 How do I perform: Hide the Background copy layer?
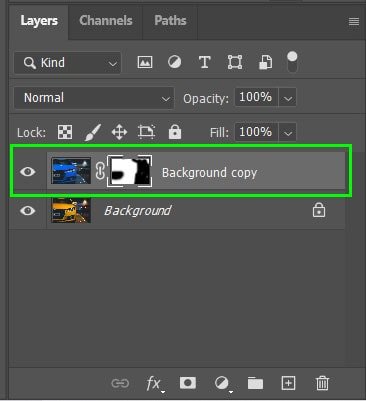click(x=28, y=172)
